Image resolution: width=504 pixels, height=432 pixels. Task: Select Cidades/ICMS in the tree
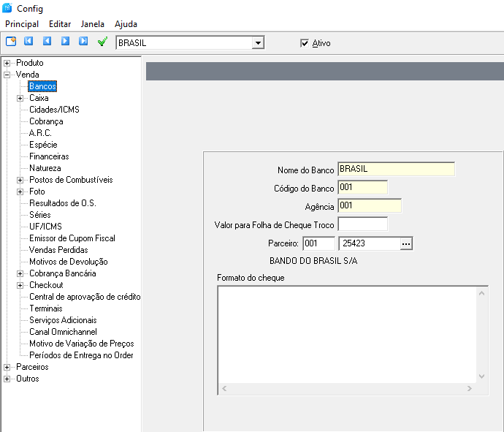pyautogui.click(x=54, y=110)
